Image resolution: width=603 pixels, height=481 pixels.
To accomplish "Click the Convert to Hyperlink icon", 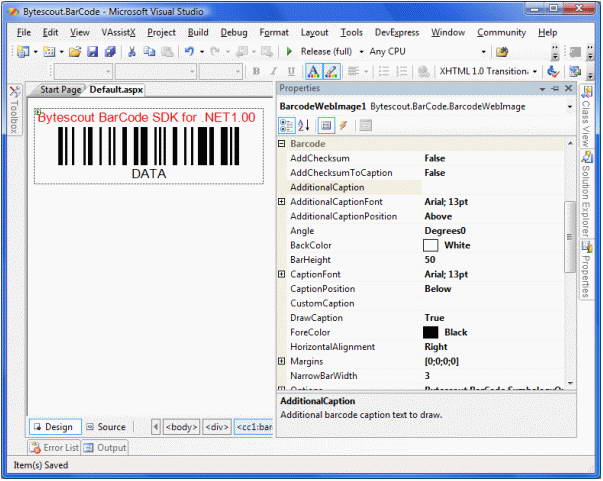I will (423, 72).
